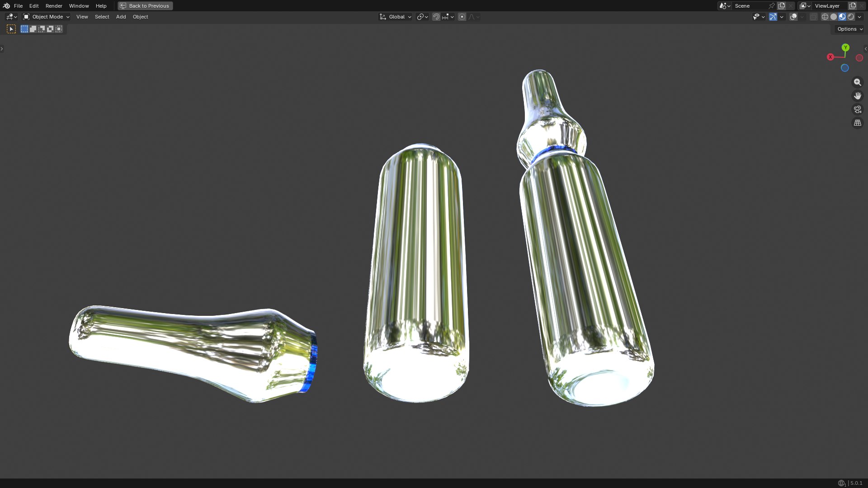Toggle Show Gizmo button
This screenshot has width=868, height=488.
click(773, 17)
